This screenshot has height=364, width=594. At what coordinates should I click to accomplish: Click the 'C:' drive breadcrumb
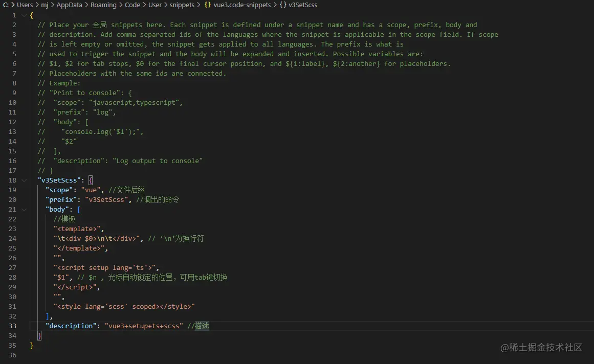coord(6,5)
